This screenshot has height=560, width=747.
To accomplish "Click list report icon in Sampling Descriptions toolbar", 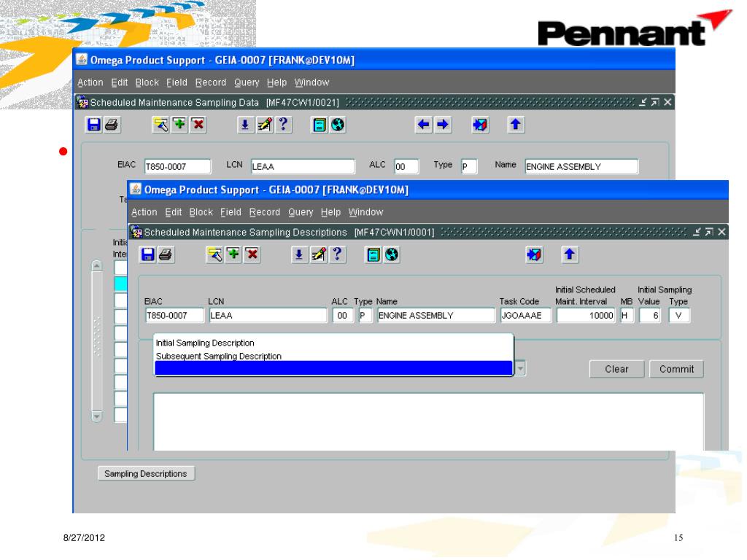I will [373, 254].
